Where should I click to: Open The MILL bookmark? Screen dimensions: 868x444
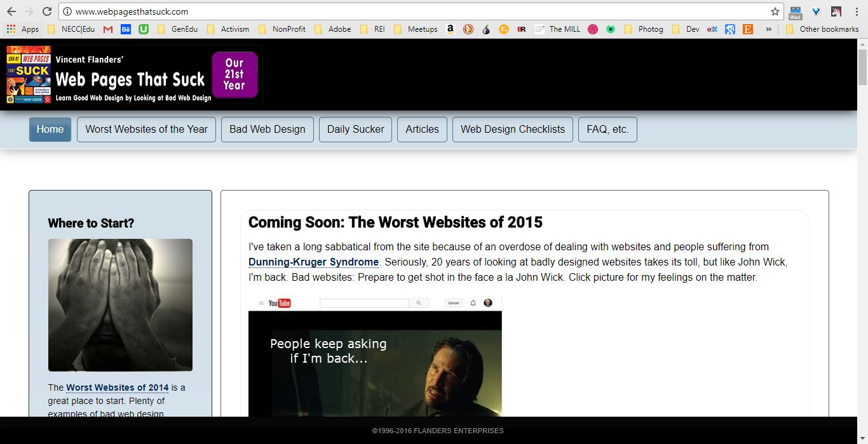point(558,29)
